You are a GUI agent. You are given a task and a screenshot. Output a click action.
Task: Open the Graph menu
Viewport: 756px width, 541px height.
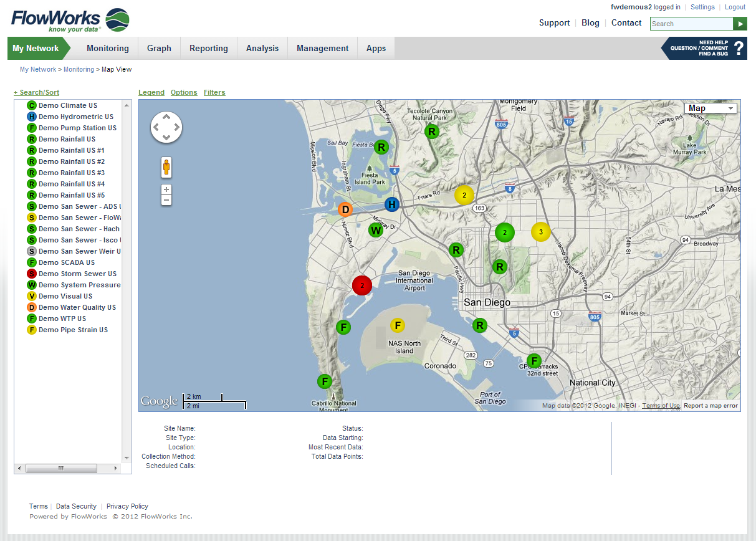coord(159,48)
